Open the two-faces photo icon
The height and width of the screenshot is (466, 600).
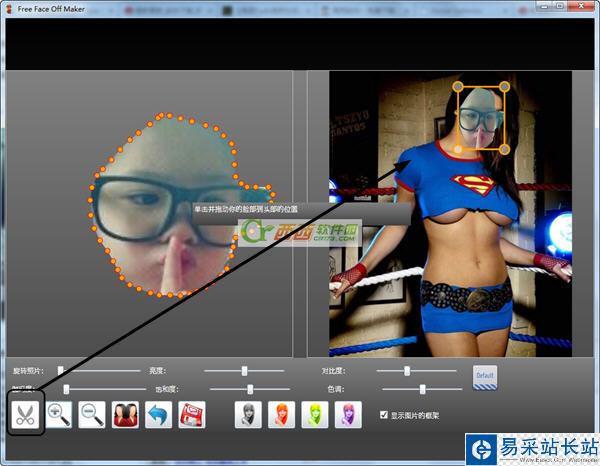125,415
